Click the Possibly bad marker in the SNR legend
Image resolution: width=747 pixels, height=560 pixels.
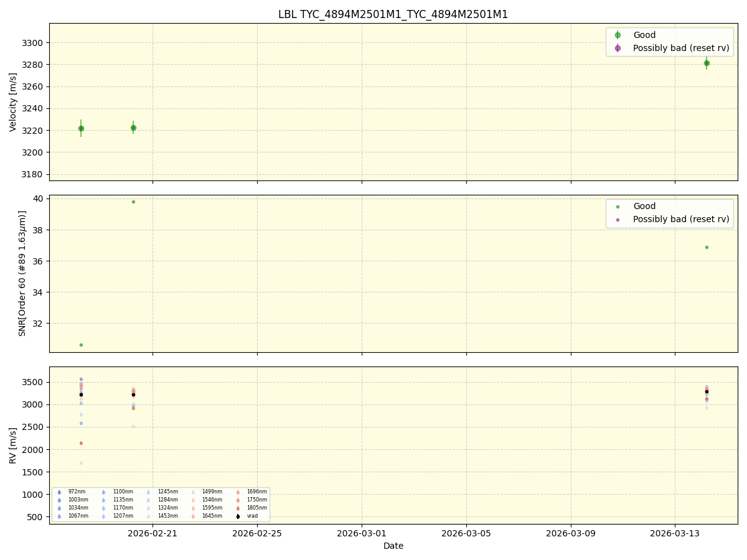click(x=618, y=220)
